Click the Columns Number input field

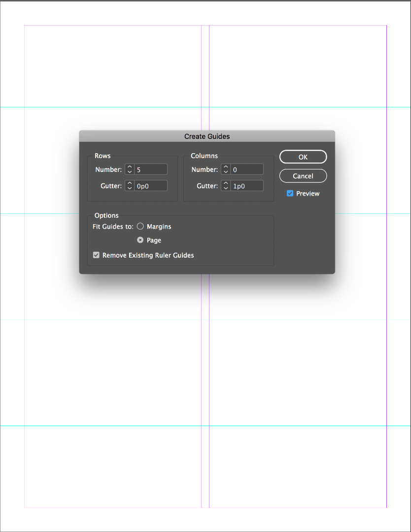pyautogui.click(x=247, y=169)
